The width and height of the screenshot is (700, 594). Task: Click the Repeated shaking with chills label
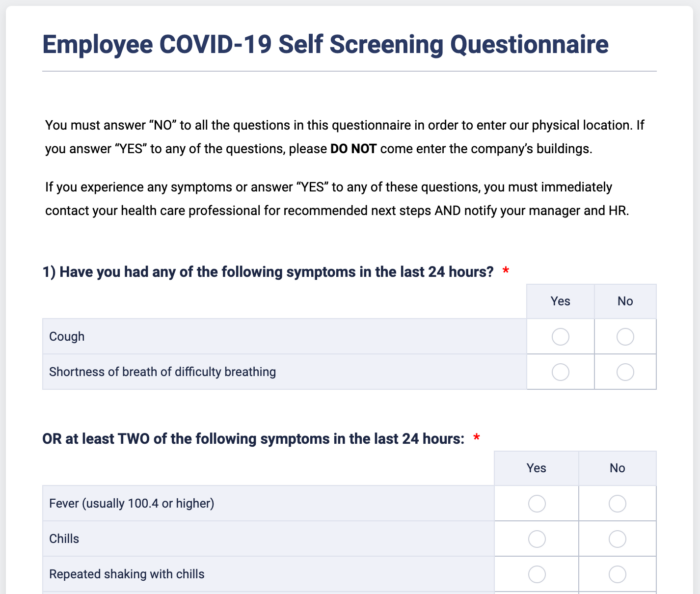pos(127,574)
